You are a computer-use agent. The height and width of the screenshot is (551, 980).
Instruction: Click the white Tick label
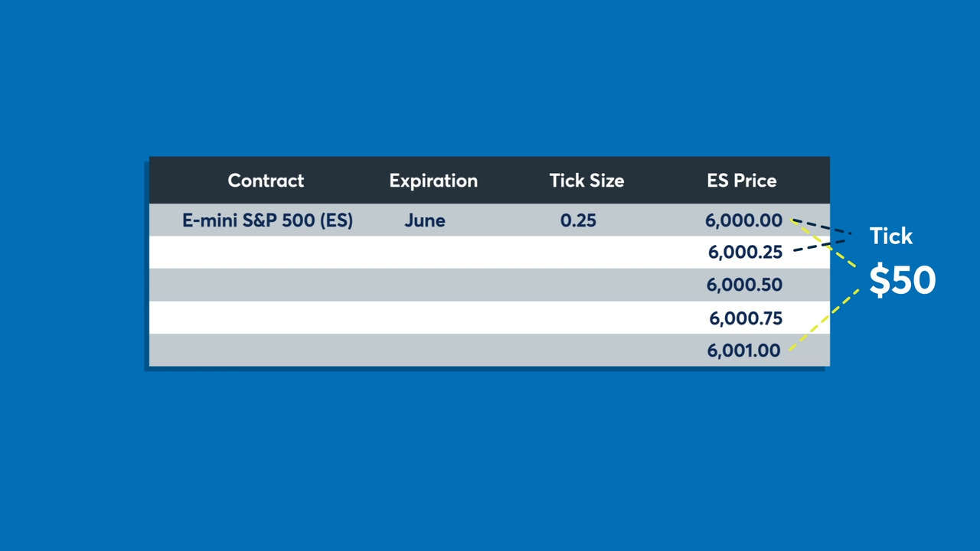pyautogui.click(x=891, y=236)
